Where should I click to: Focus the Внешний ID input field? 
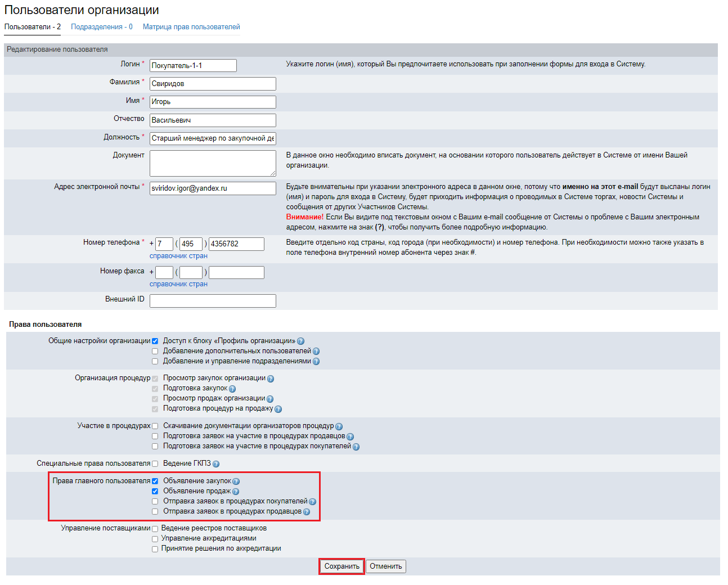click(x=213, y=301)
